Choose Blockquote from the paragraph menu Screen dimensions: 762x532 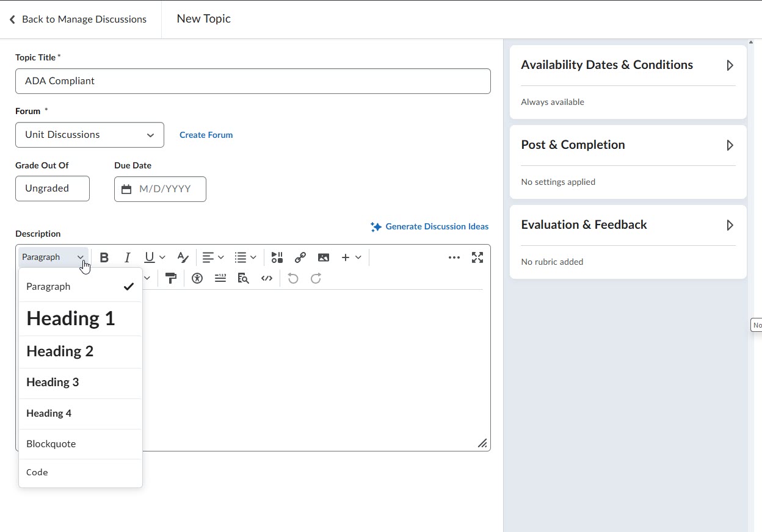[x=51, y=444]
